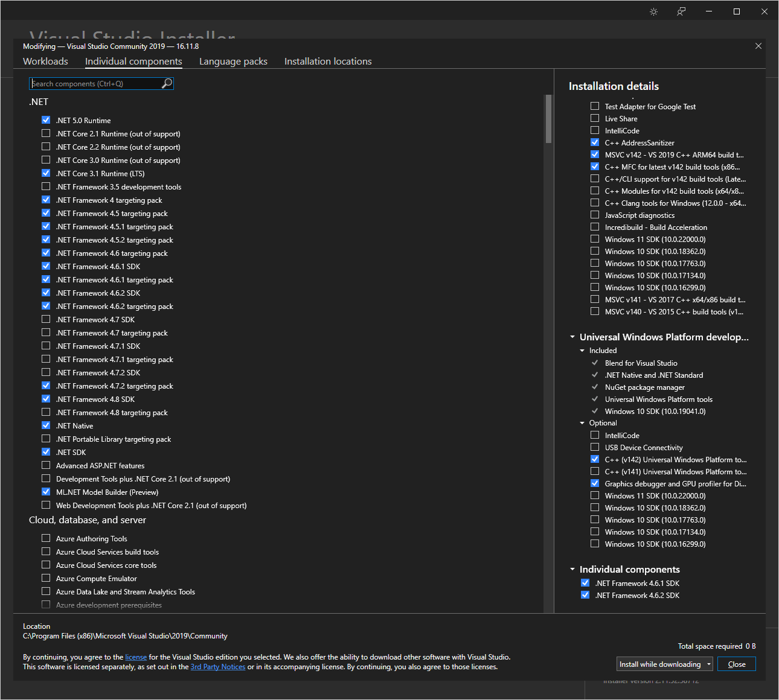Uncheck .NET Framework 4.7.2 targeting pack
The image size is (779, 700).
[46, 386]
